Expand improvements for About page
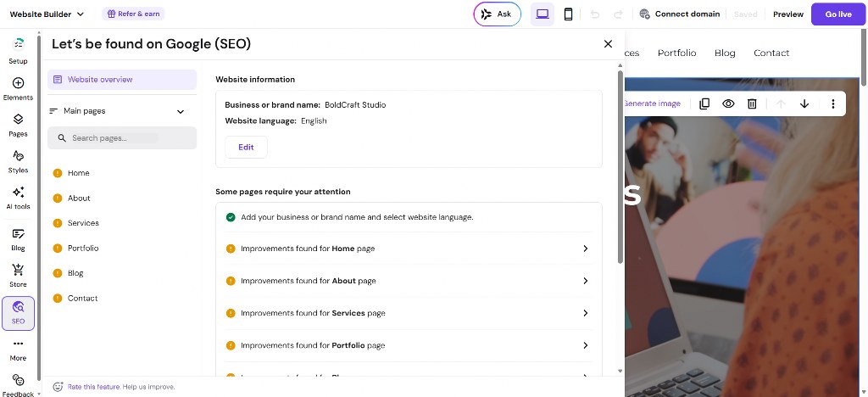Viewport: 868px width, 397px height. click(x=409, y=281)
